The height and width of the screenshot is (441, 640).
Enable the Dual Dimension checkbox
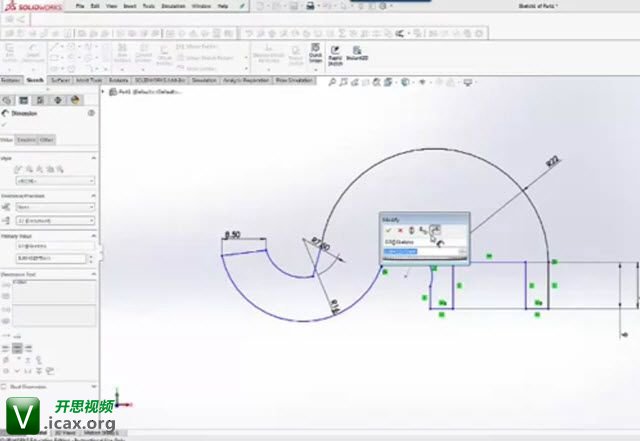click(x=4, y=387)
